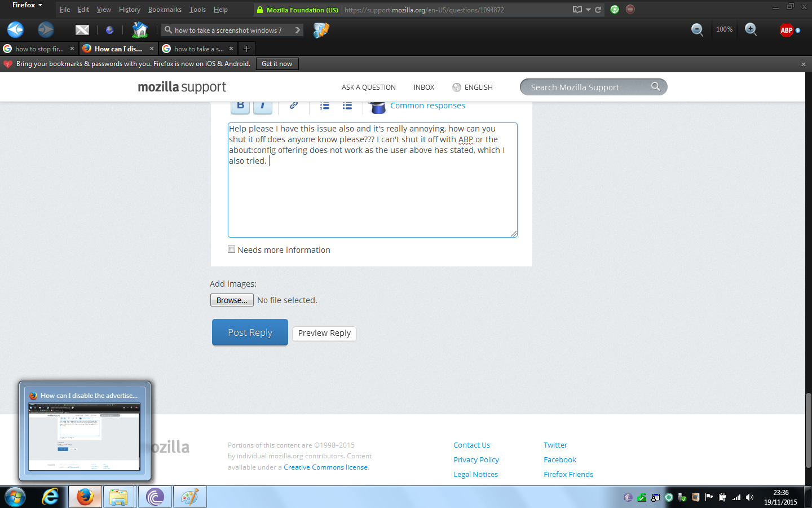Click the Post Reply button

point(250,332)
